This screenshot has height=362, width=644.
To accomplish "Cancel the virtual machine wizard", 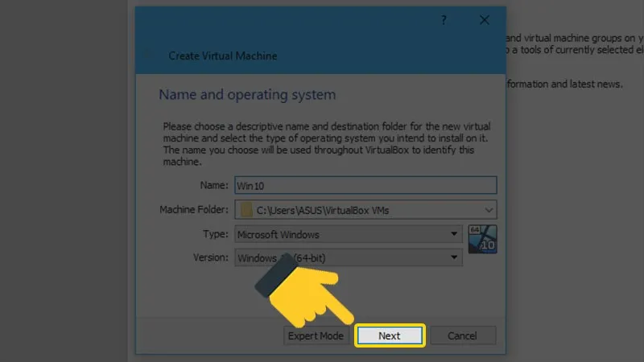I will click(x=462, y=336).
